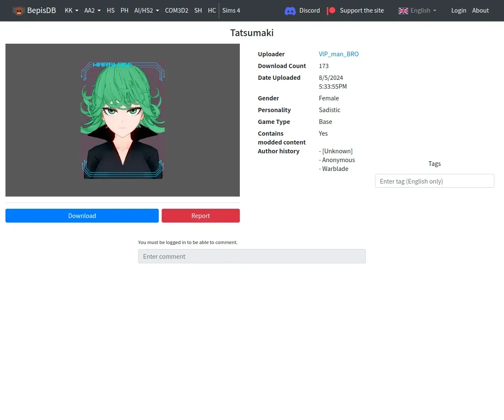Click the BepisDB home link
Viewport: 504px width, 420px height.
click(x=34, y=10)
